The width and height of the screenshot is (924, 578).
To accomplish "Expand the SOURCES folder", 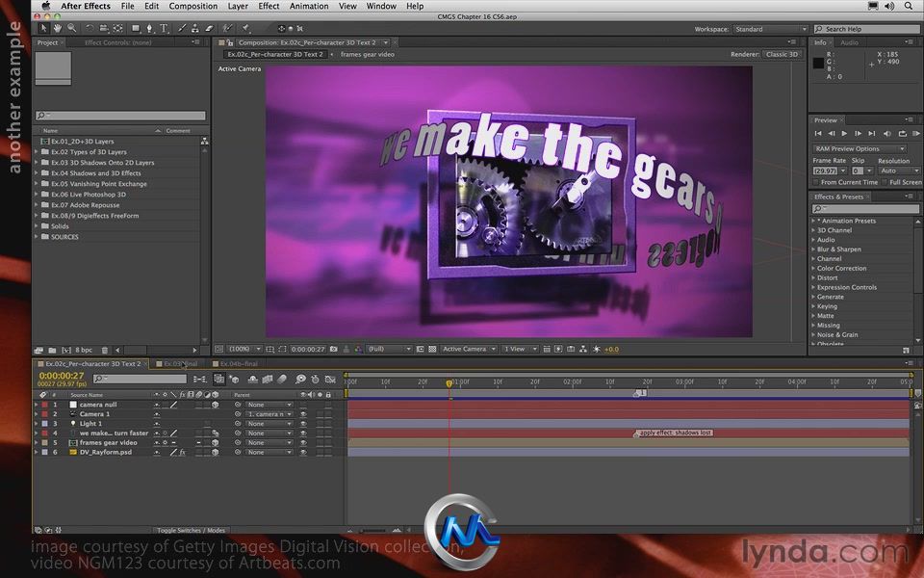I will coord(37,237).
